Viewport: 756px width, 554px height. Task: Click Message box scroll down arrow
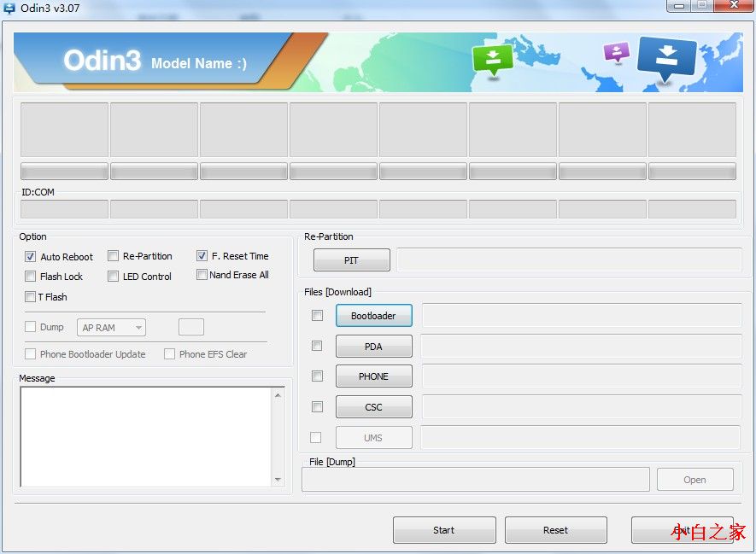[x=278, y=480]
